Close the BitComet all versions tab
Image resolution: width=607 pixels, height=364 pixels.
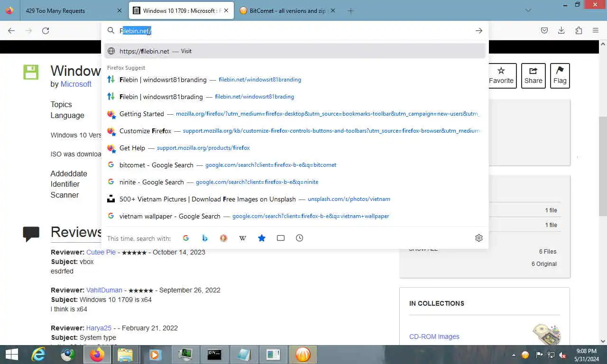[x=332, y=10]
